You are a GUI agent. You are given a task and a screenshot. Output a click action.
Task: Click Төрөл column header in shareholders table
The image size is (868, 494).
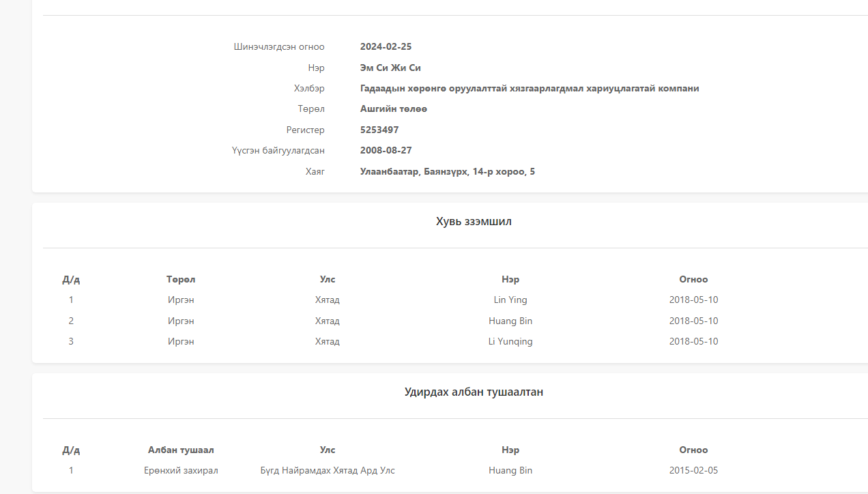(181, 280)
